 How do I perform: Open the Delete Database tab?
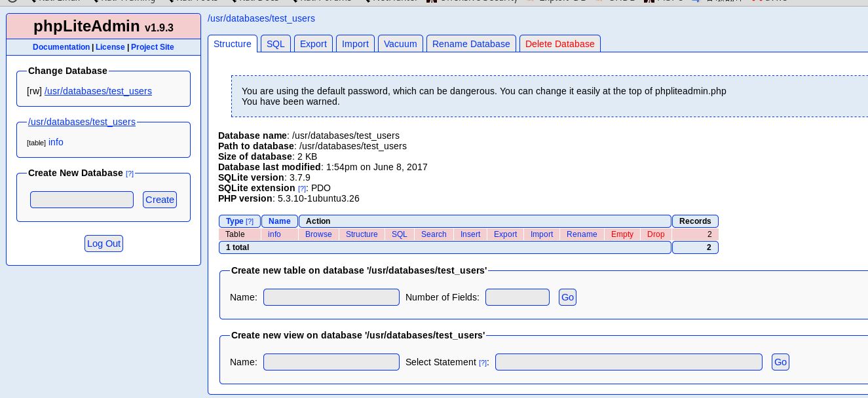(560, 44)
